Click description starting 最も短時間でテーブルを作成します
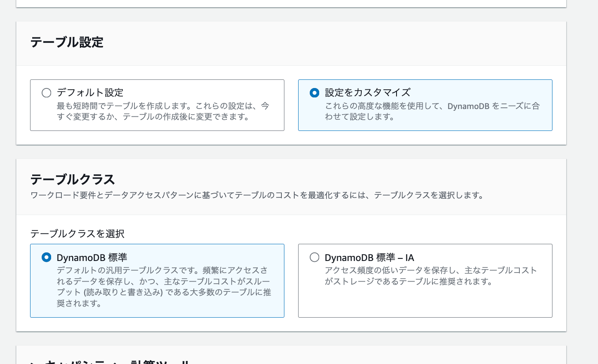This screenshot has height=364, width=598. point(163,111)
